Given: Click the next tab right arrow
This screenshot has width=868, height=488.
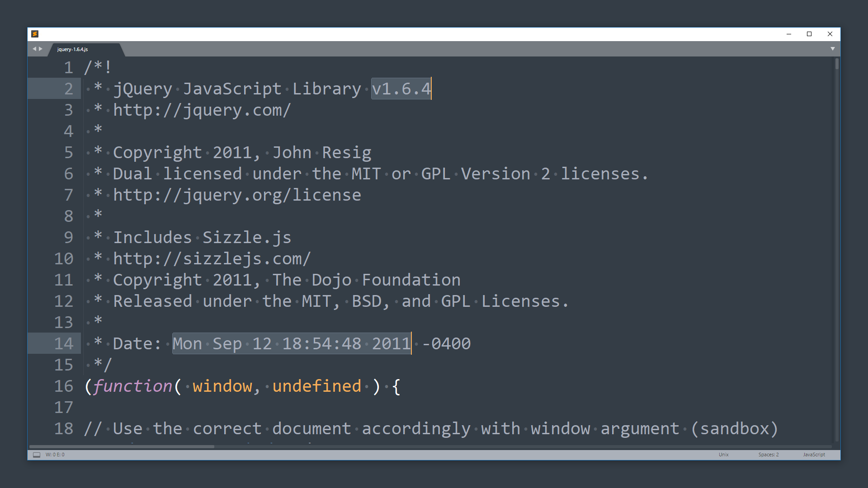Looking at the screenshot, I should click(41, 49).
